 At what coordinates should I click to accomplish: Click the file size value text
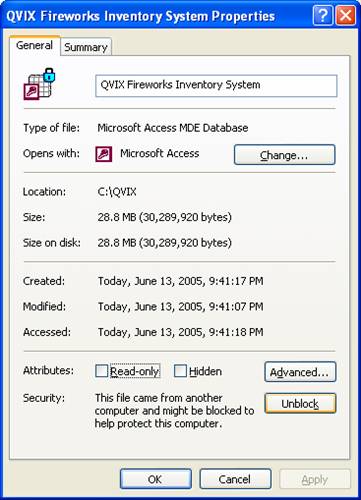coord(165,217)
